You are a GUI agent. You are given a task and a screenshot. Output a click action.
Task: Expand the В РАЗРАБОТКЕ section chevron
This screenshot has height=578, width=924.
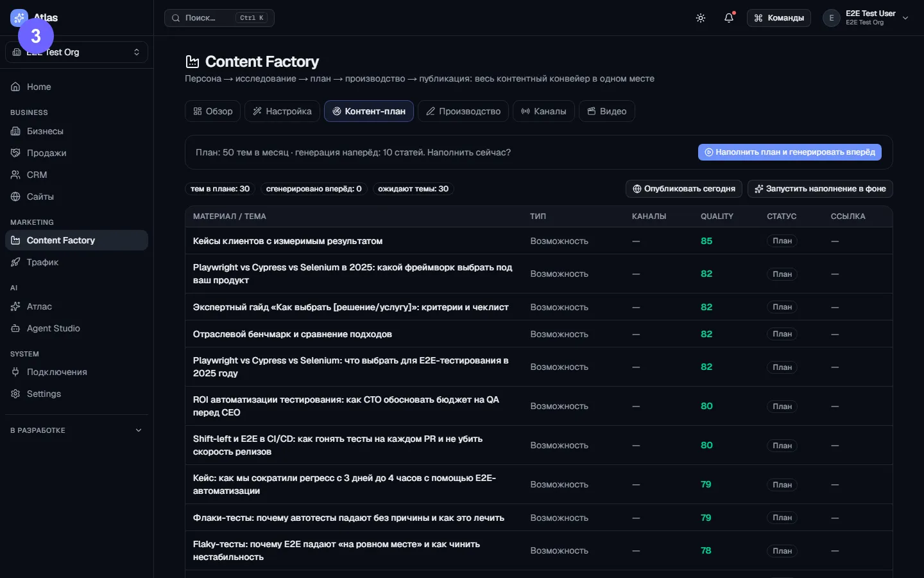point(139,430)
